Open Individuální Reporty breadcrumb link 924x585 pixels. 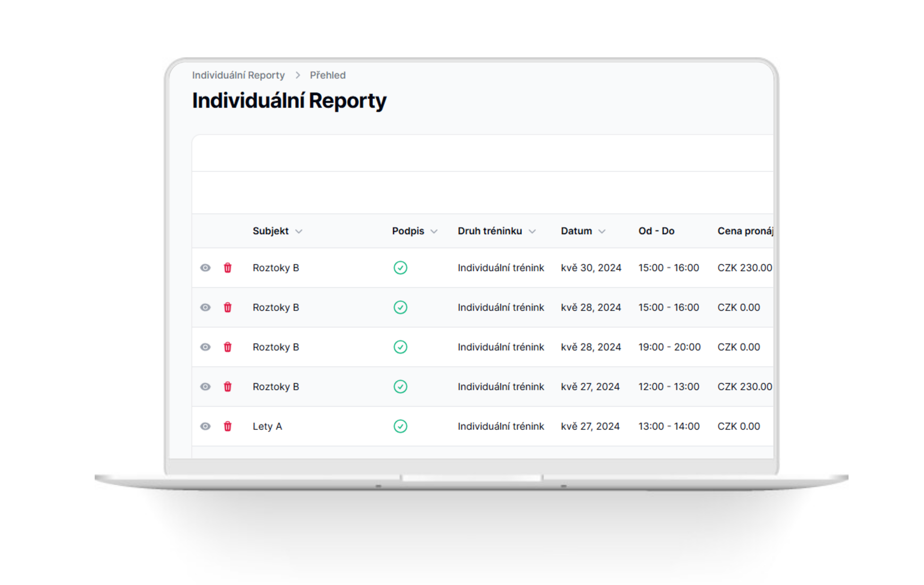tap(238, 75)
